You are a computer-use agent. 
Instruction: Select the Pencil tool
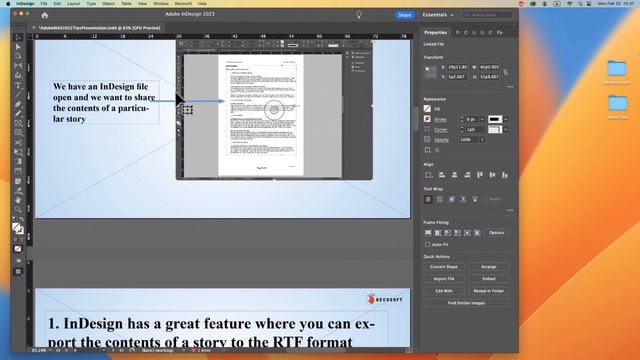(x=18, y=113)
